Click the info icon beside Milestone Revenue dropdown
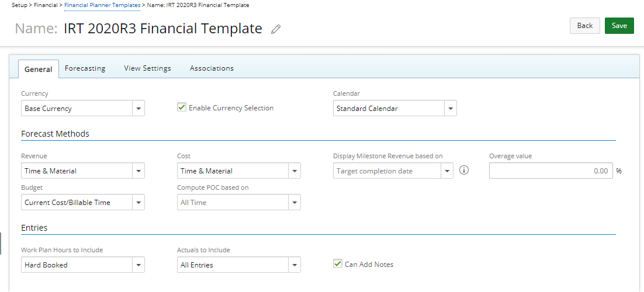Viewport: 644px width, 292px height. click(x=463, y=171)
